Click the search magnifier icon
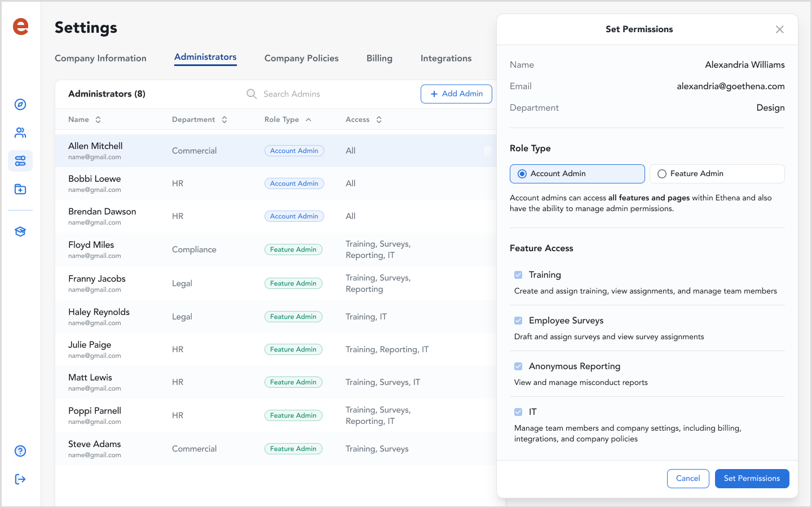This screenshot has width=812, height=508. (x=251, y=94)
